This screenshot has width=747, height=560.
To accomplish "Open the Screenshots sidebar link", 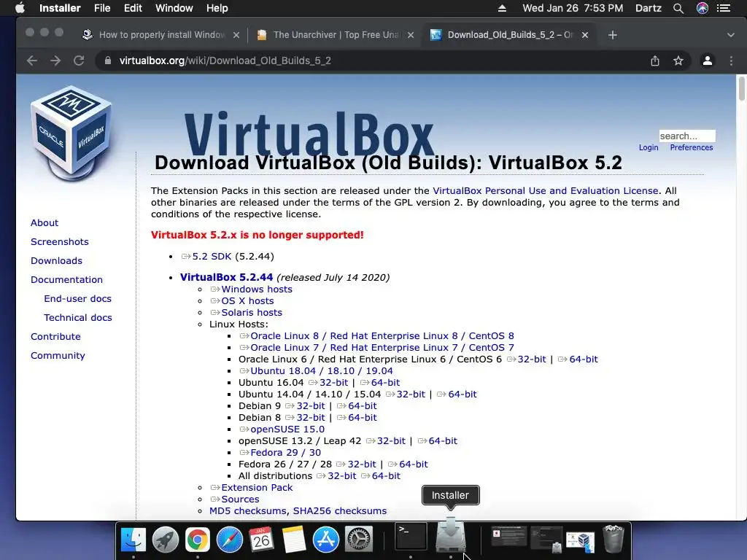I will pos(60,242).
